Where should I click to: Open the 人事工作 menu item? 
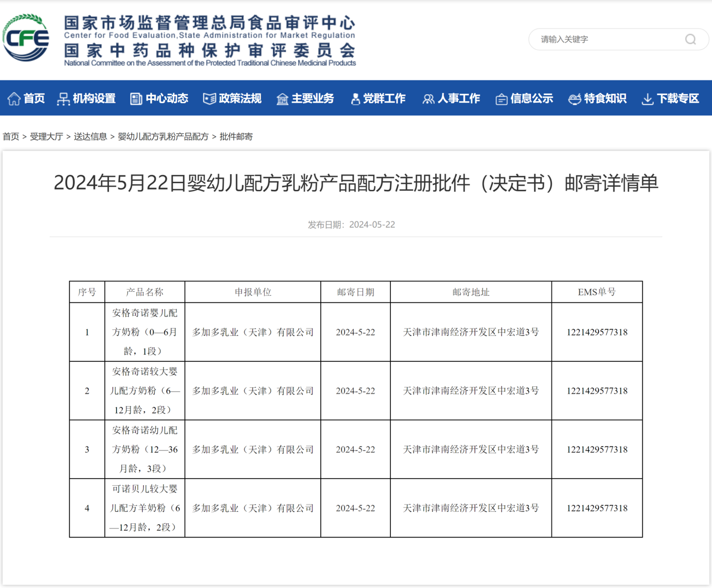coord(459,98)
